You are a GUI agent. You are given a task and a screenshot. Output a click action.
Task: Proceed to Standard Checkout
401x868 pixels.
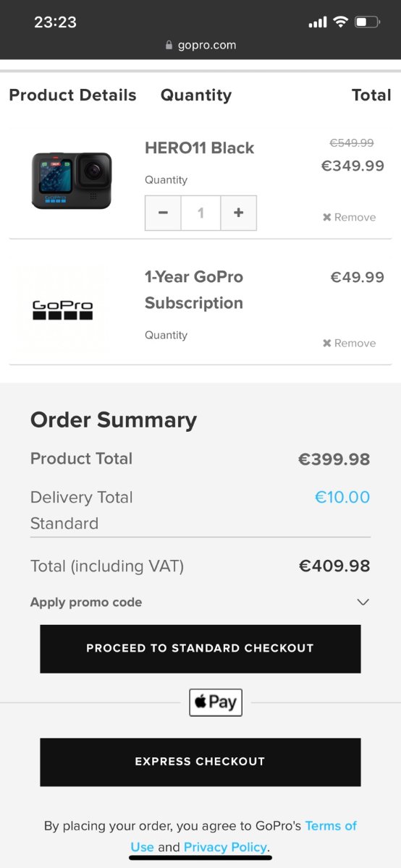point(200,649)
